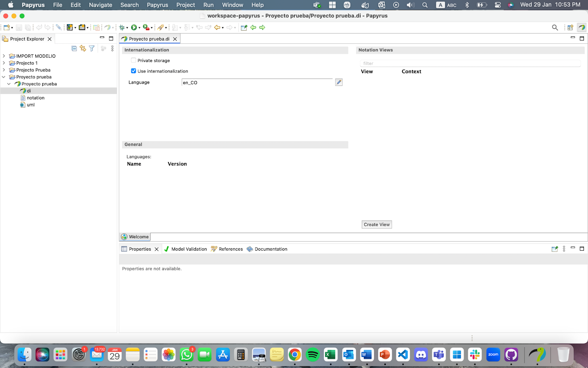Viewport: 588px width, 368px height.
Task: Toggle Link with Editor in Project Explorer
Action: coord(83,49)
